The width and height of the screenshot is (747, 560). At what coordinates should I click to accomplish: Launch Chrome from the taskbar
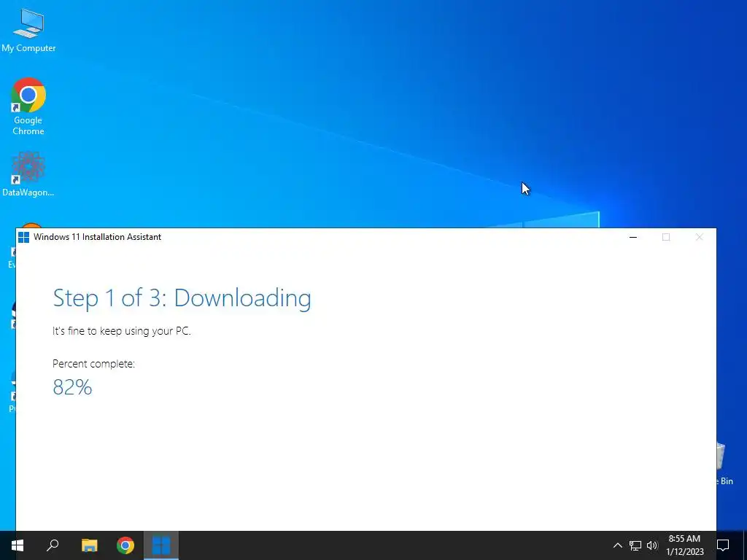pyautogui.click(x=125, y=545)
